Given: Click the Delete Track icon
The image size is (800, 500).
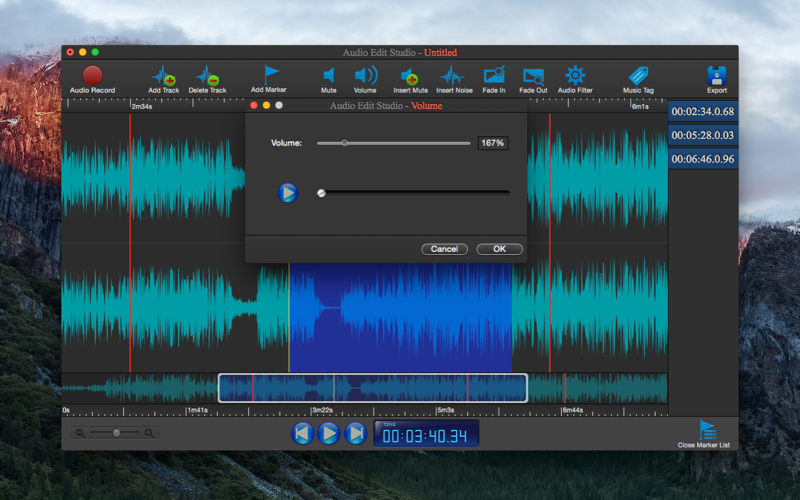Looking at the screenshot, I should click(x=207, y=76).
